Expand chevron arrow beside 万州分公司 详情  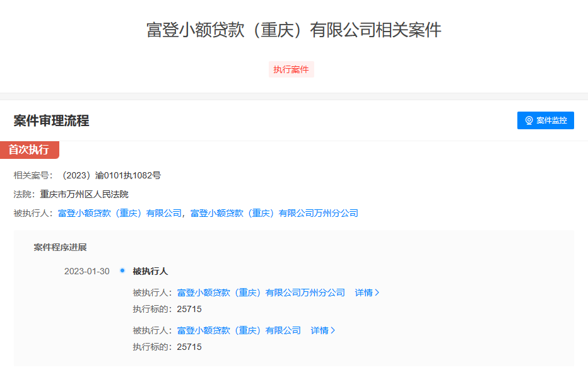pos(377,293)
